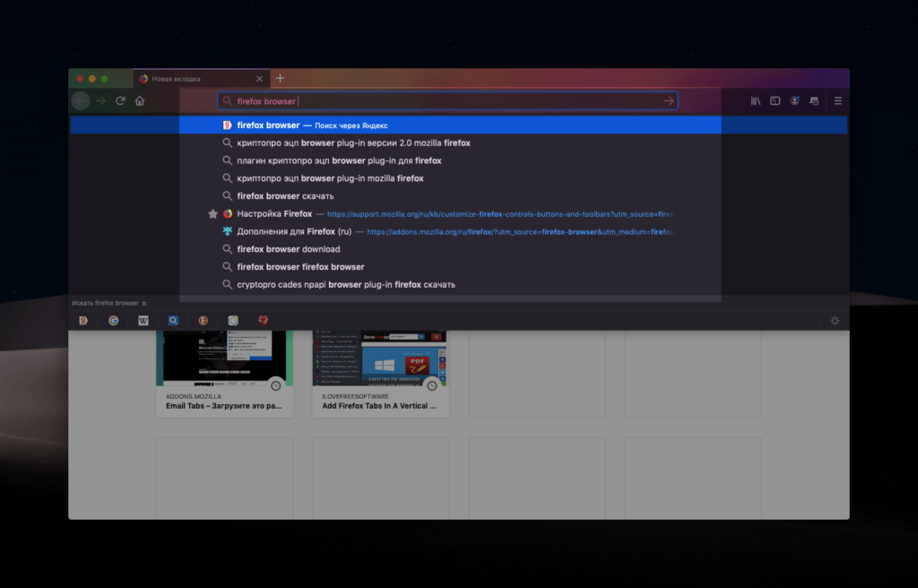Open the 'Add Firefox Tabs In A Vertical' tile
918x588 pixels.
pyautogui.click(x=380, y=373)
